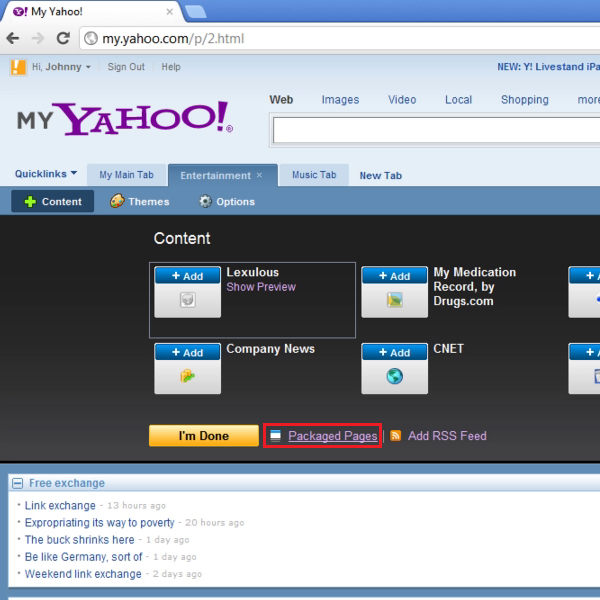Open Expropriating its way to poverty article
The height and width of the screenshot is (600, 600).
[x=99, y=523]
